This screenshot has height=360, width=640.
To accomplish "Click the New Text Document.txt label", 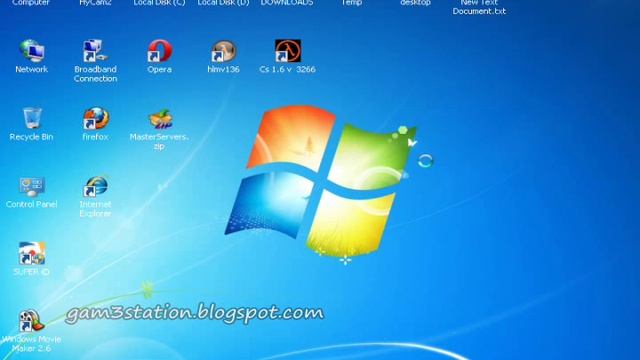I will [x=479, y=7].
